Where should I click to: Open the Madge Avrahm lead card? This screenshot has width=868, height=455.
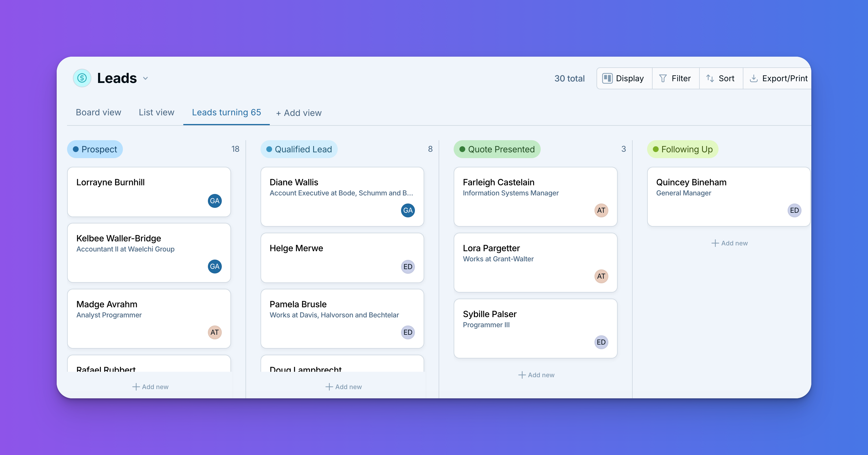pyautogui.click(x=149, y=319)
